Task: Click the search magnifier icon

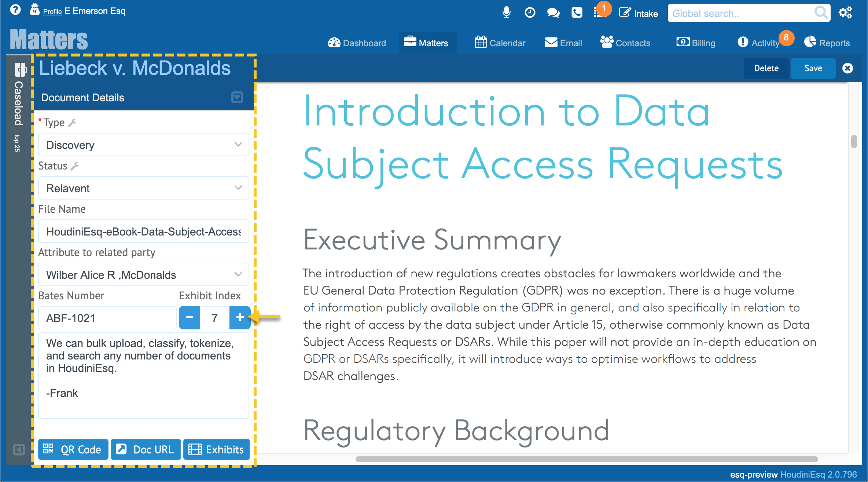Action: pyautogui.click(x=821, y=13)
